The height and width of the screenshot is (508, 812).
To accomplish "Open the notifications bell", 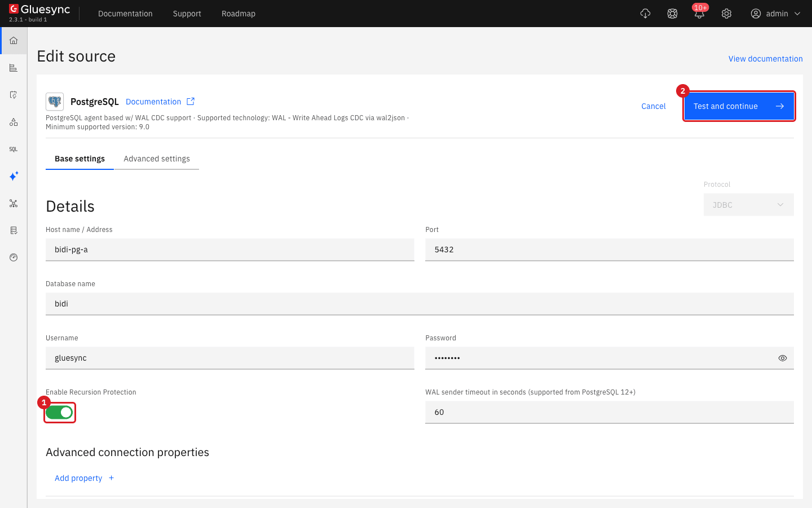I will coord(699,14).
